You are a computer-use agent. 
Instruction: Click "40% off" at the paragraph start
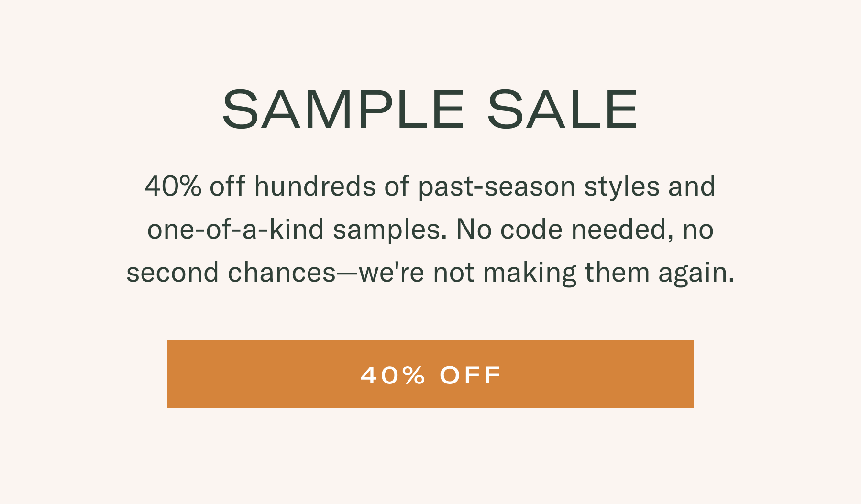click(195, 186)
